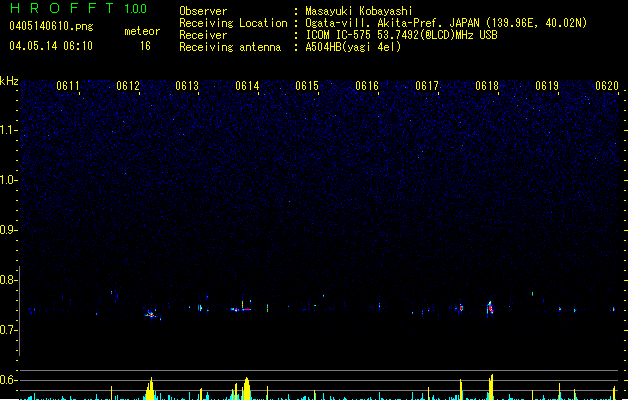Click the meteor count value 16

pos(145,46)
